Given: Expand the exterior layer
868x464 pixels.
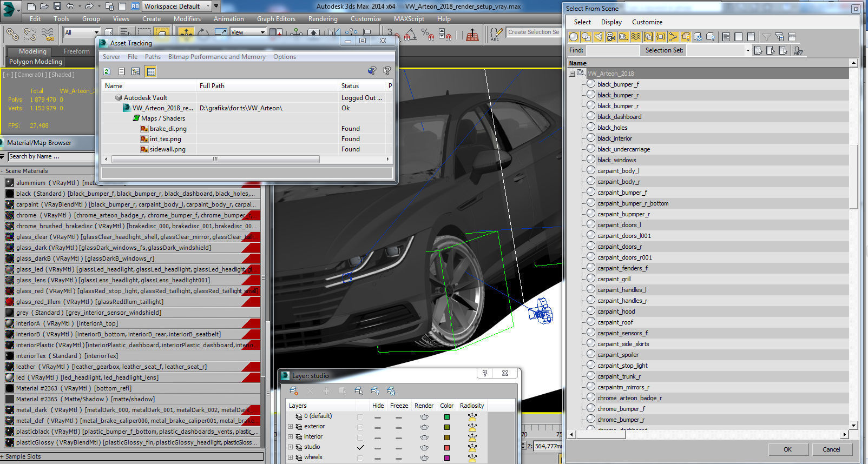Looking at the screenshot, I should coord(290,427).
